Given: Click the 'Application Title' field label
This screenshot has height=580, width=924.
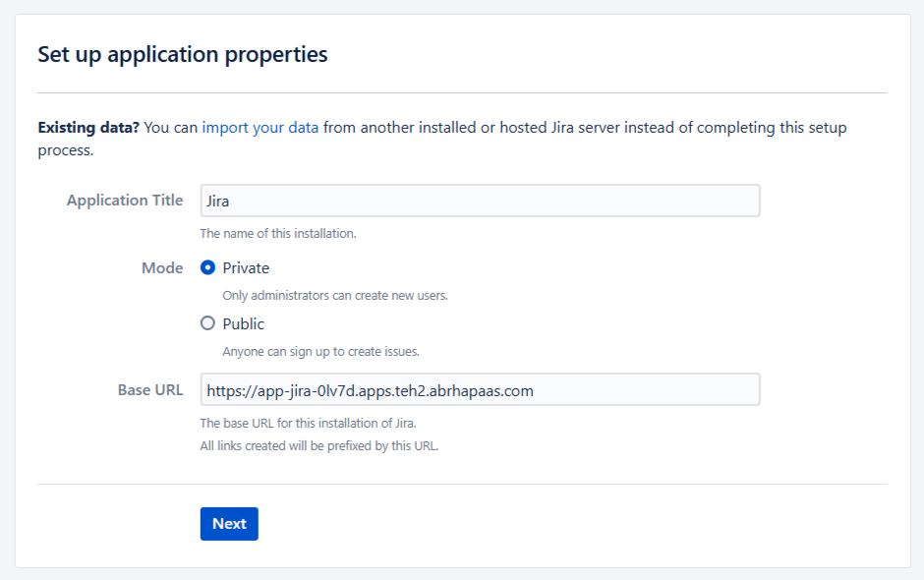Looking at the screenshot, I should tap(125, 201).
